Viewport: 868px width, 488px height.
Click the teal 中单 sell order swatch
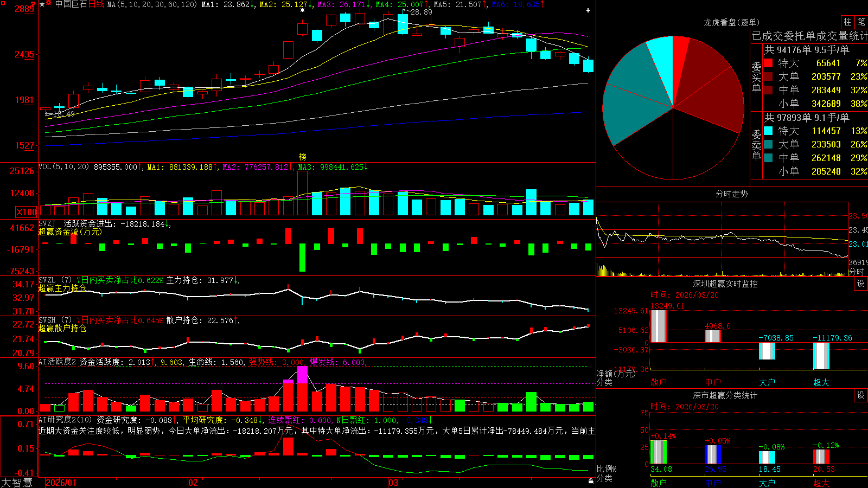point(768,158)
